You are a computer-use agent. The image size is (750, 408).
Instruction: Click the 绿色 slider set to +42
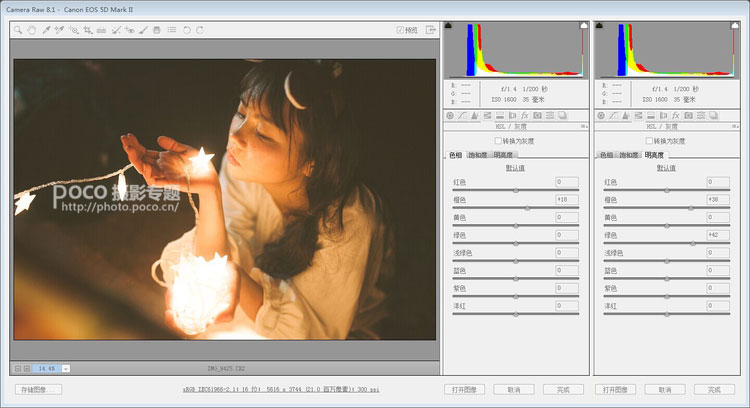tap(693, 243)
